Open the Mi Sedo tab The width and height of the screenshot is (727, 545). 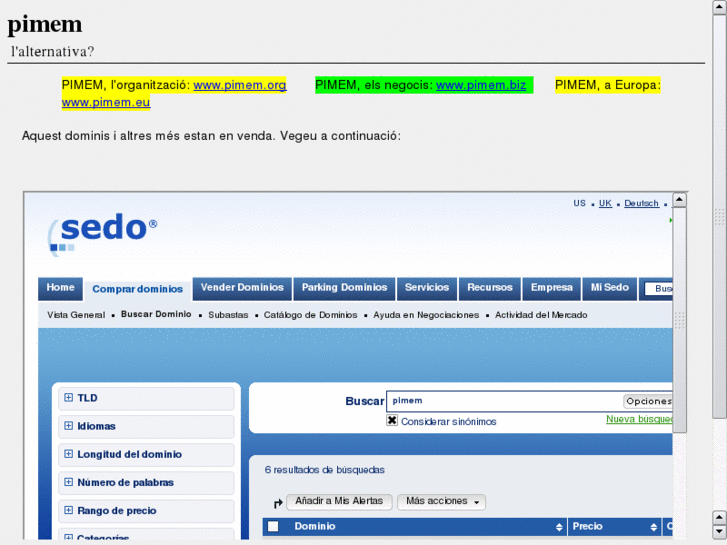point(610,288)
